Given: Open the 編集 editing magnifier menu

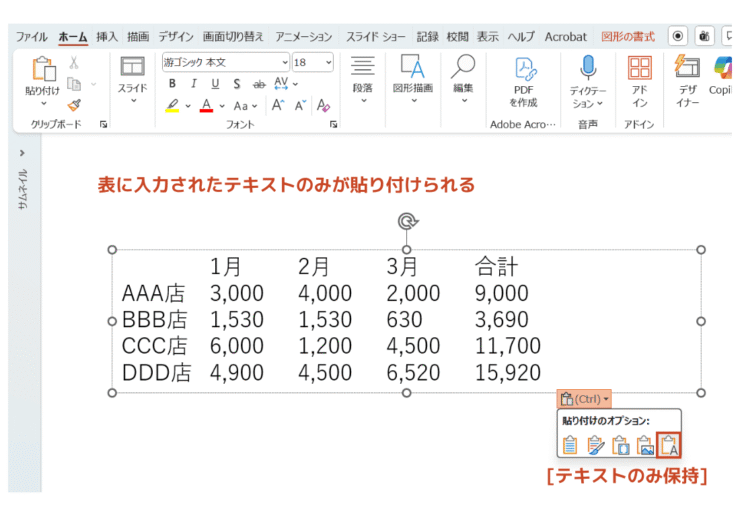Looking at the screenshot, I should point(463,78).
